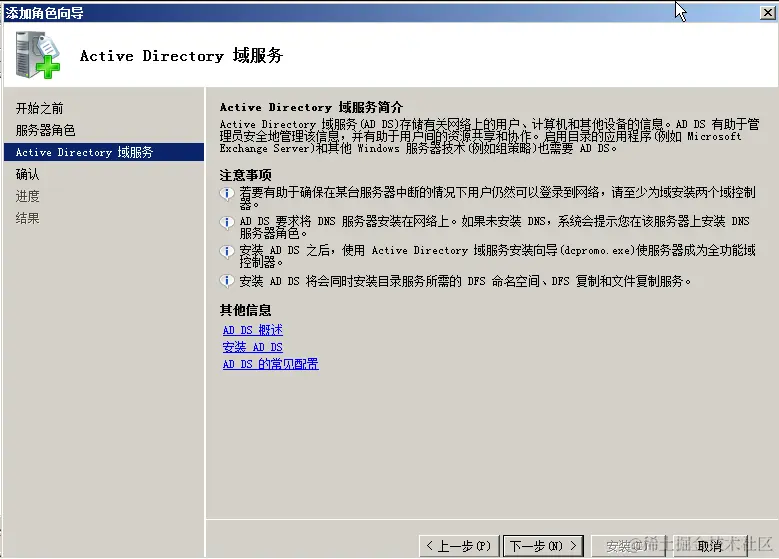
Task: Click the 其他信息 heading text
Action: click(x=245, y=310)
